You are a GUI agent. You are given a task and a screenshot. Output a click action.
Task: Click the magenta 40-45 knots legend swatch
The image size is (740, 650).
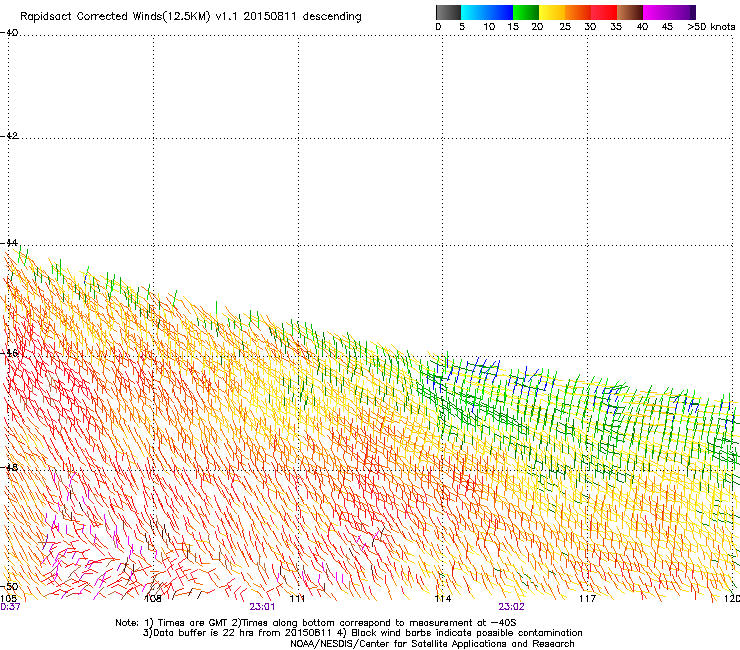coord(656,12)
